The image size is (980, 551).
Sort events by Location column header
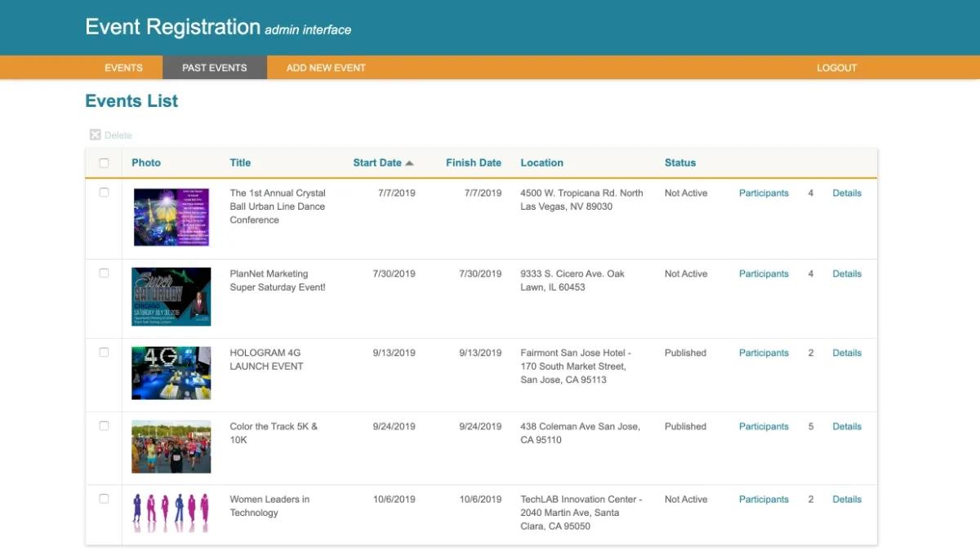click(x=541, y=162)
